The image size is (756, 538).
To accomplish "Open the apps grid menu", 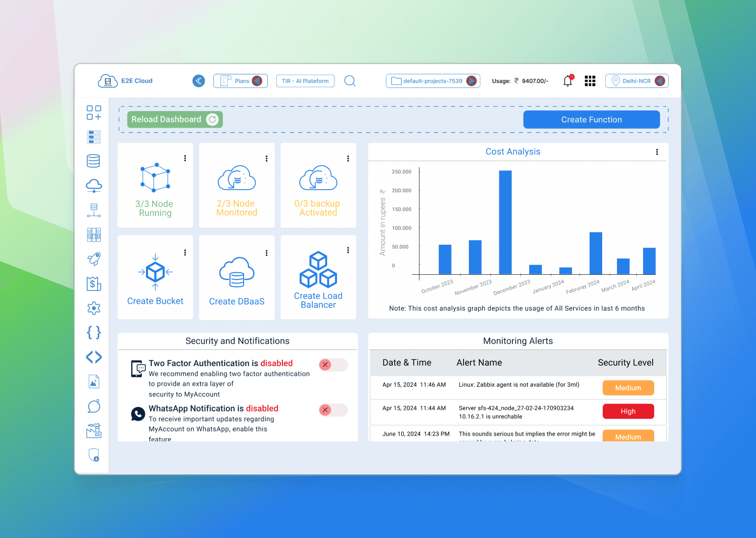I will pos(590,81).
